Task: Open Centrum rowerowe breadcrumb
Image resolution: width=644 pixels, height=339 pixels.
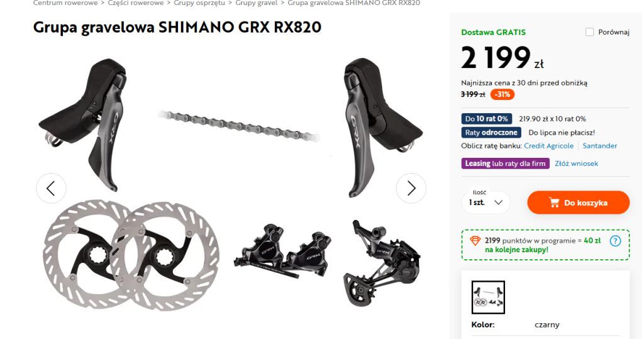Action: pos(65,3)
